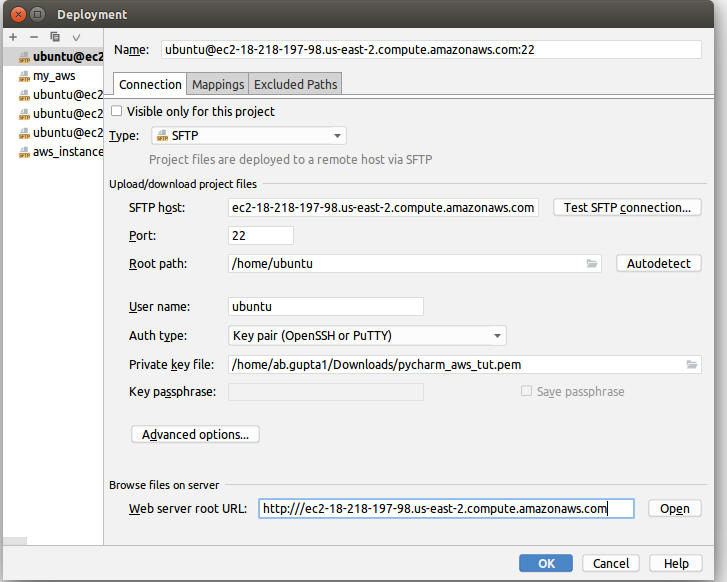
Task: Switch to the Connection tab
Action: (x=150, y=84)
